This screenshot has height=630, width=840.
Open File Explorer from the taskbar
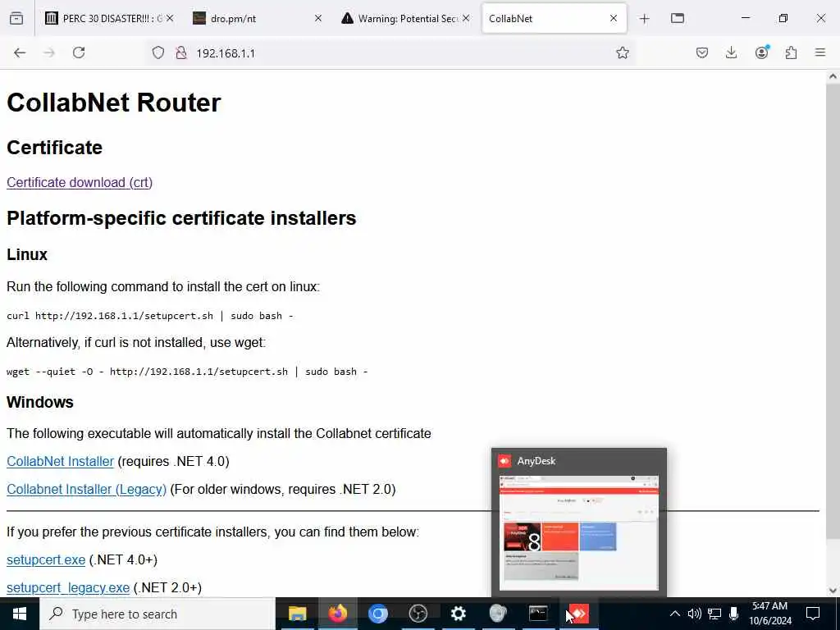tap(297, 614)
